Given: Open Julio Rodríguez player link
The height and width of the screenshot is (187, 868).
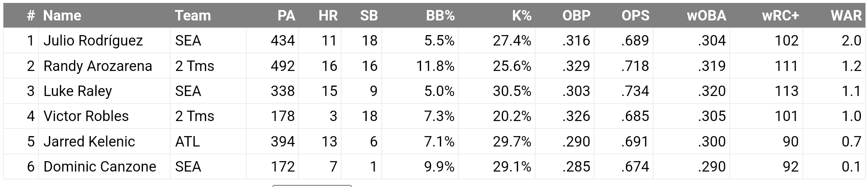Looking at the screenshot, I should [93, 40].
